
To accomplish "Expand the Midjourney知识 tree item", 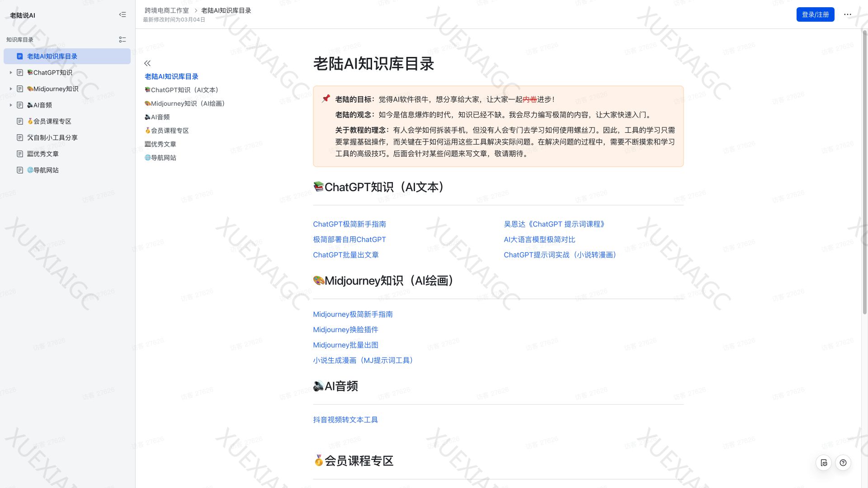I will [10, 89].
